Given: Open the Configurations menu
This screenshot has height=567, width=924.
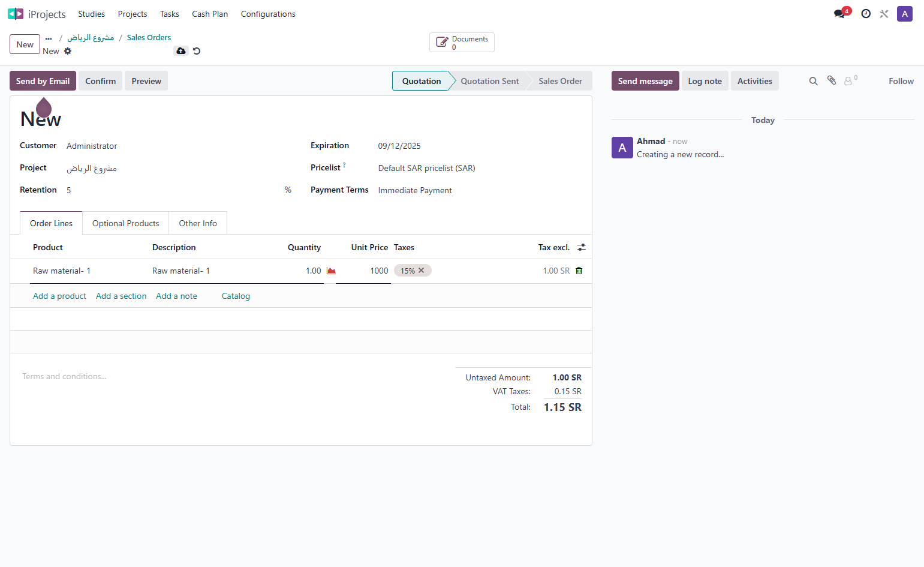Looking at the screenshot, I should tap(268, 14).
